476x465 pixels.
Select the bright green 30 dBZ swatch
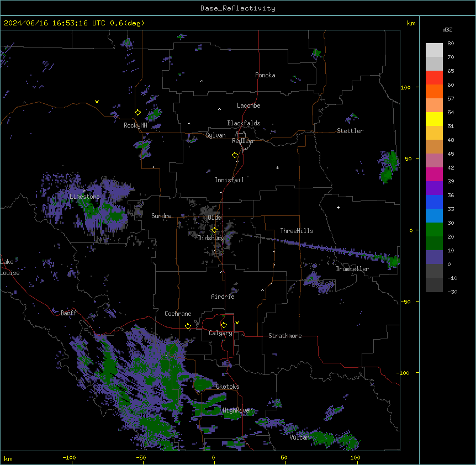click(x=434, y=230)
